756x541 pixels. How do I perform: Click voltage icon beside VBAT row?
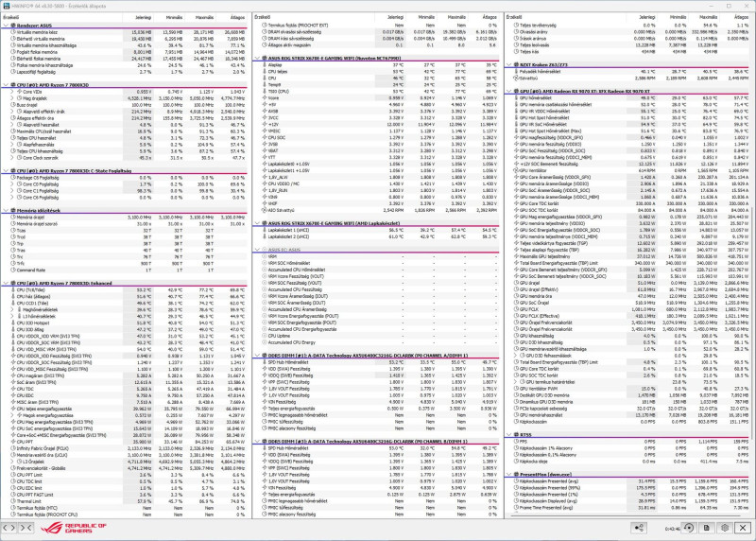click(265, 150)
